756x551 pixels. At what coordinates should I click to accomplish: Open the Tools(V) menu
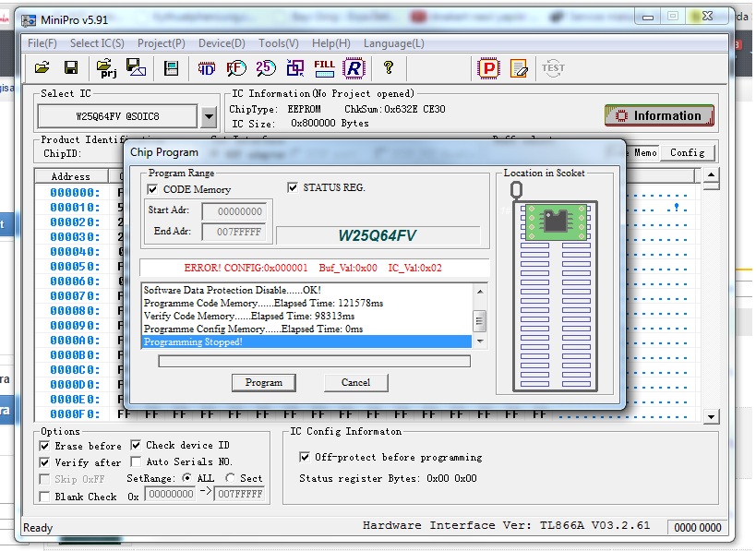point(278,43)
